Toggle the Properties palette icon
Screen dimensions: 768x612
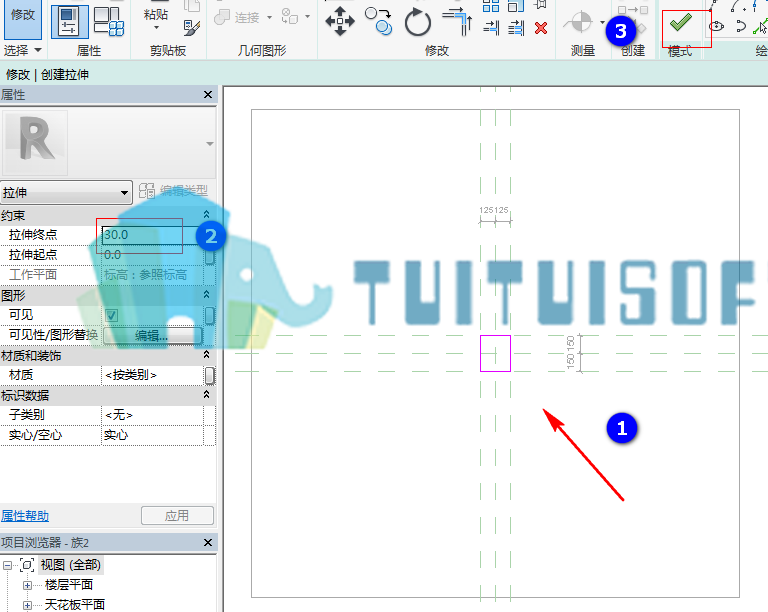pos(70,22)
